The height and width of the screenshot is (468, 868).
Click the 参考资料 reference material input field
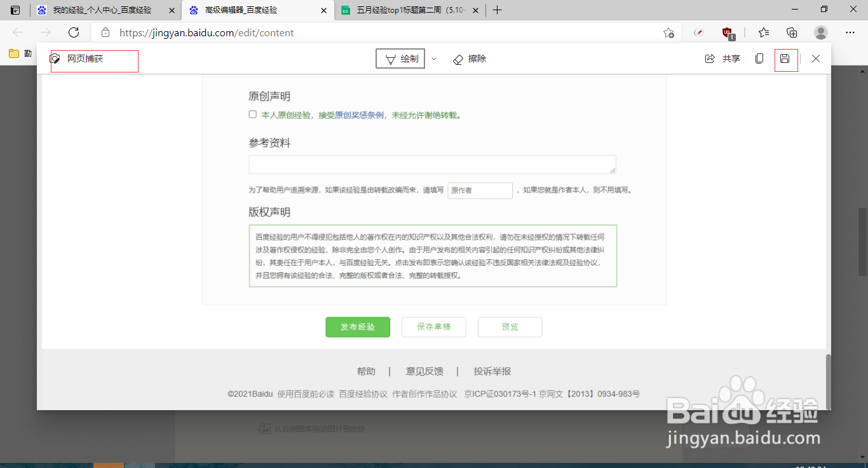point(432,164)
